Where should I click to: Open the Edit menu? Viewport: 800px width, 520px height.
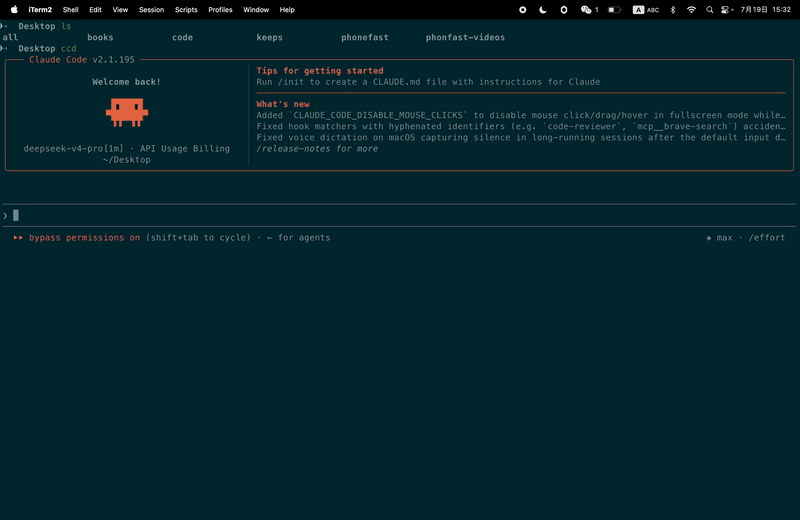tap(95, 10)
